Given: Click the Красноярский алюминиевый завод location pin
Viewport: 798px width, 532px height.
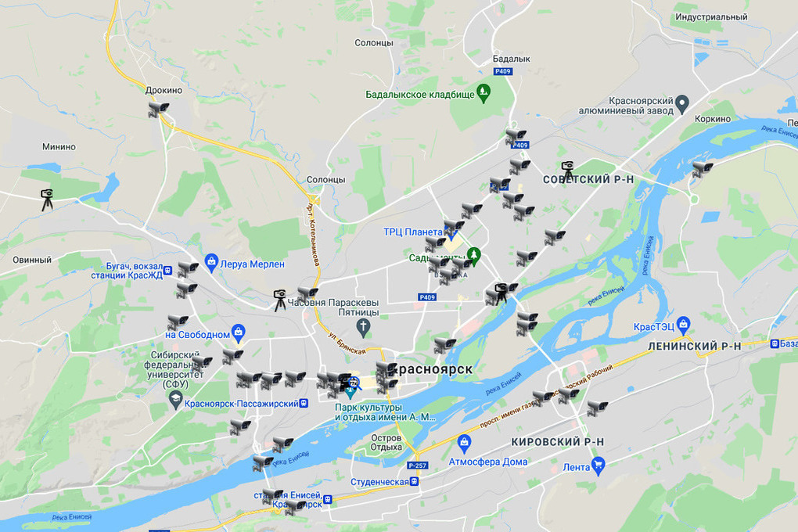Looking at the screenshot, I should coord(682,104).
